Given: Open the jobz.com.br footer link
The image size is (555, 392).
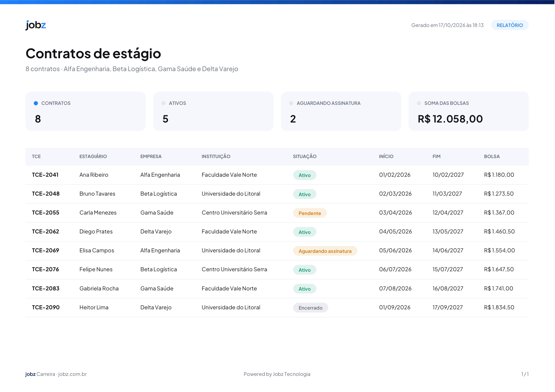Looking at the screenshot, I should pyautogui.click(x=72, y=374).
